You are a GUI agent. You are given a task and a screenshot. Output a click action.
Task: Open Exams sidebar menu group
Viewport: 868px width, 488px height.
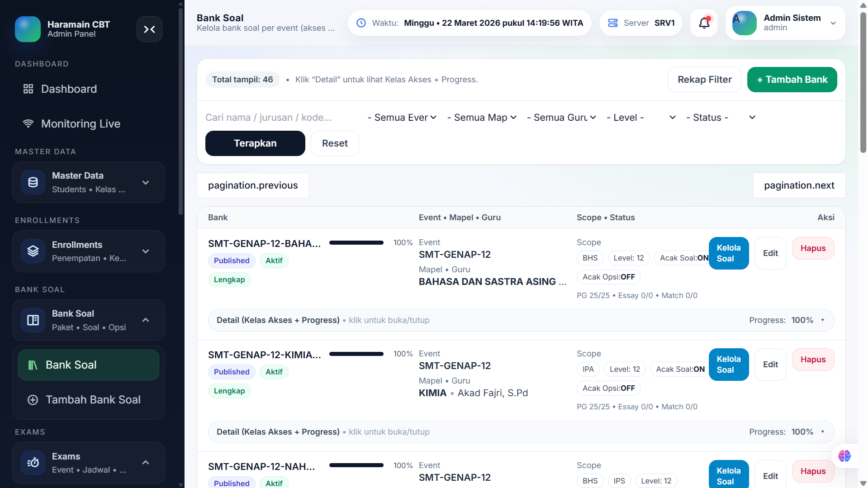tap(89, 463)
